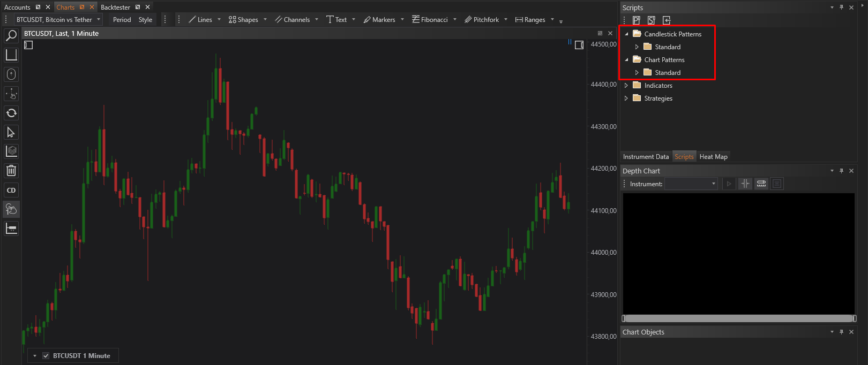Image resolution: width=868 pixels, height=365 pixels.
Task: Open the Scripts panel options arrow
Action: pos(832,7)
